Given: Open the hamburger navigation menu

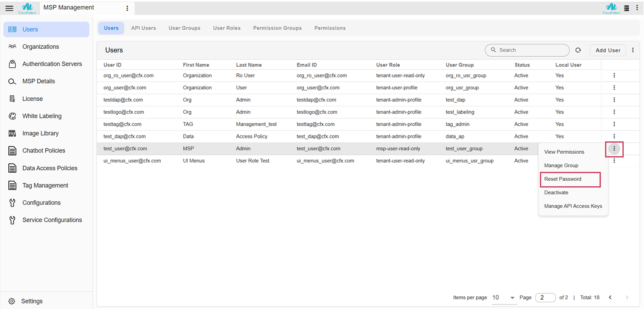Looking at the screenshot, I should point(9,8).
